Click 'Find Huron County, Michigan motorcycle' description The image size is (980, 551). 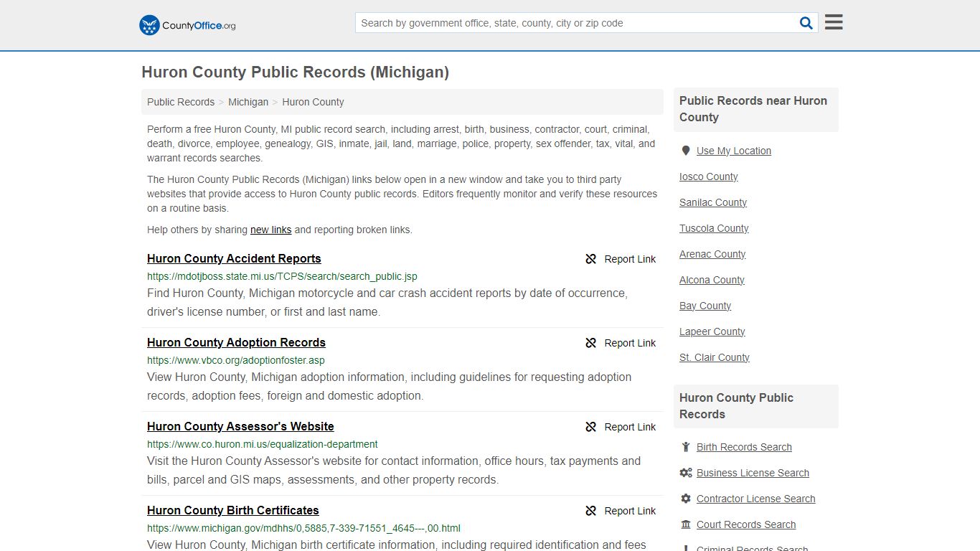point(387,303)
